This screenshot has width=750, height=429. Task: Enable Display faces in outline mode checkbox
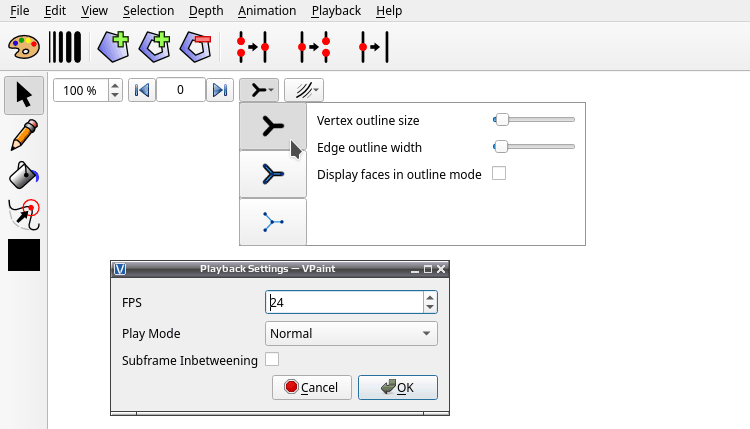499,173
